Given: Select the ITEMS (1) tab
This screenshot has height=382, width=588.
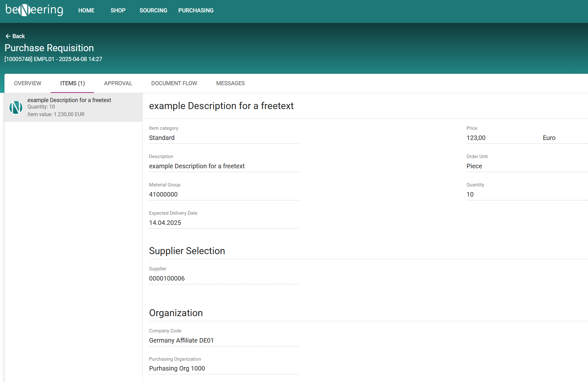Looking at the screenshot, I should [72, 83].
